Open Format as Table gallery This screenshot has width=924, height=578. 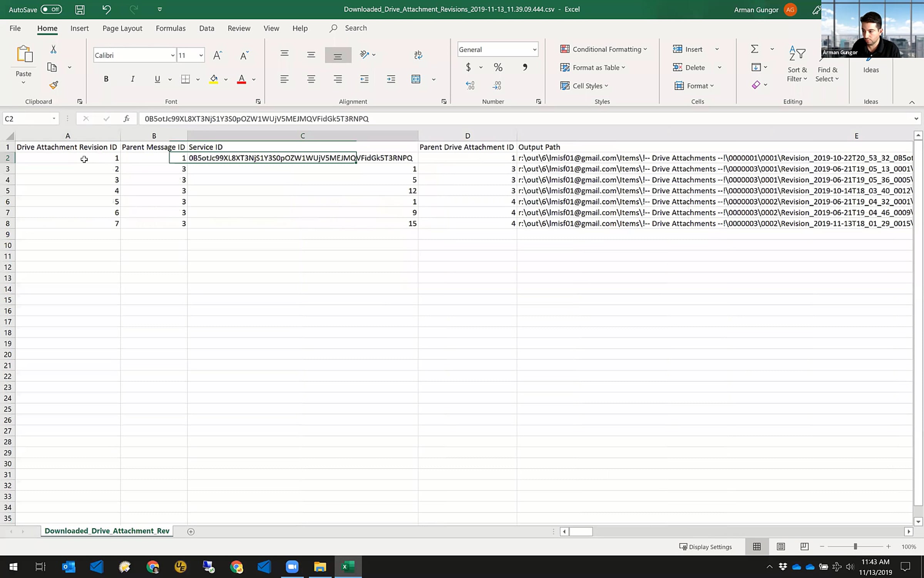tap(593, 68)
